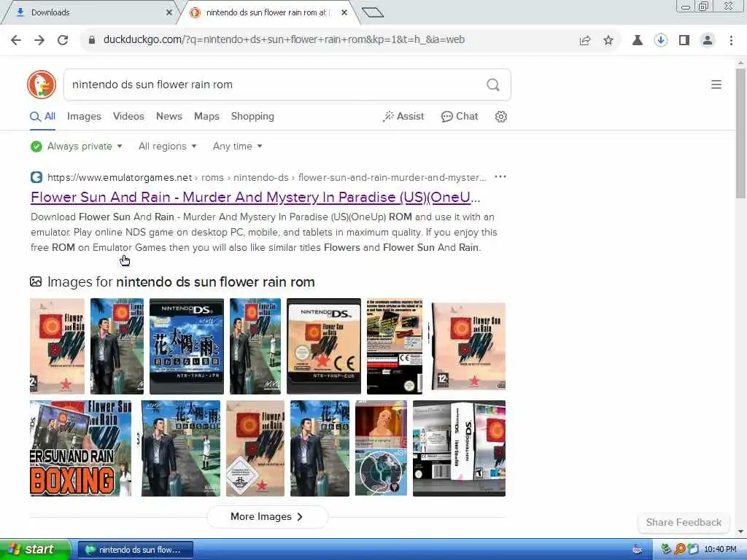This screenshot has width=747, height=560.
Task: Open Images for nintendo ds heading
Action: coord(181,282)
